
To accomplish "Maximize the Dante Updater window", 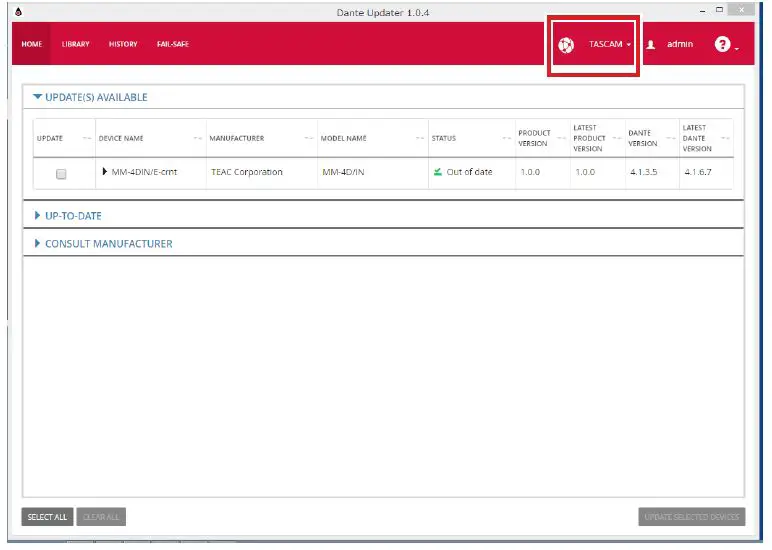I will click(x=719, y=10).
